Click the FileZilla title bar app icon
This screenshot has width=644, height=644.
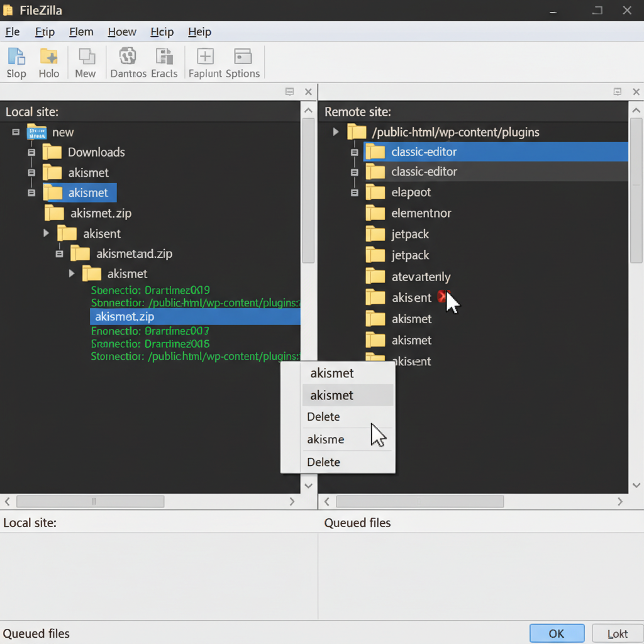click(x=8, y=10)
